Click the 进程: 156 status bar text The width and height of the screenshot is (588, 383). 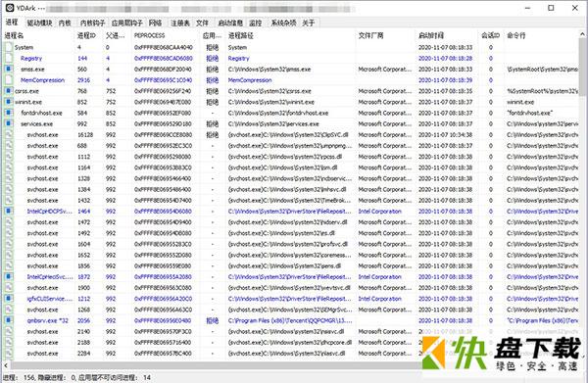19,377
